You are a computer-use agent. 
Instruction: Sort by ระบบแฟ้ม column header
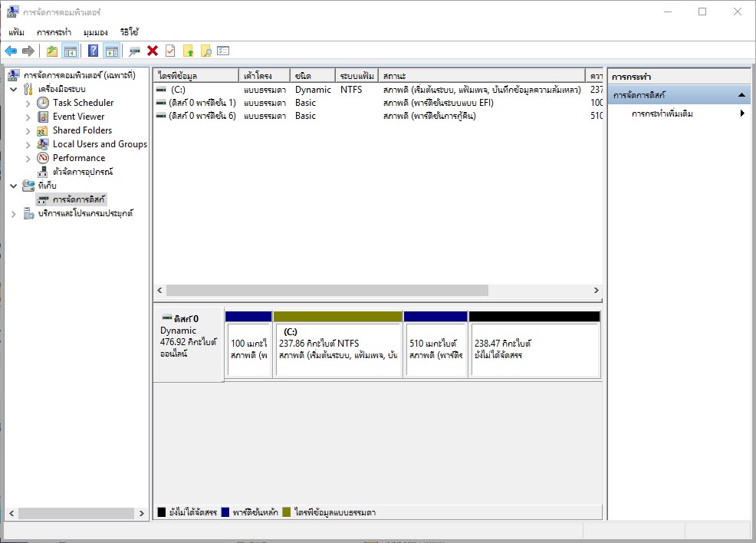point(357,76)
